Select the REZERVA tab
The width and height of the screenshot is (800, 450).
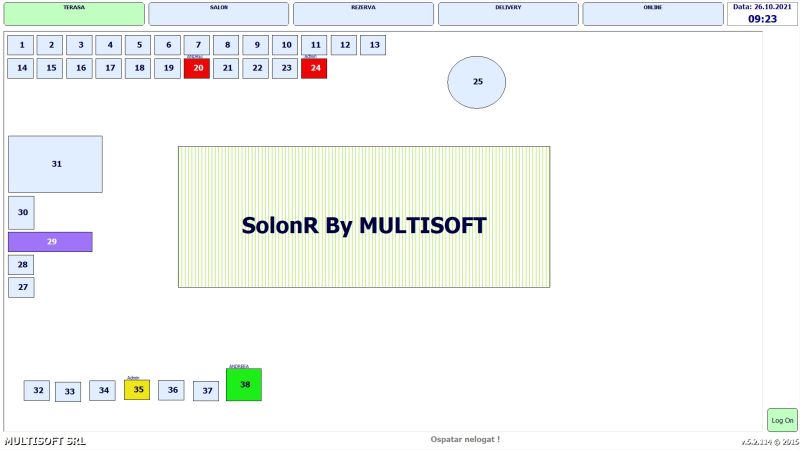pos(363,14)
